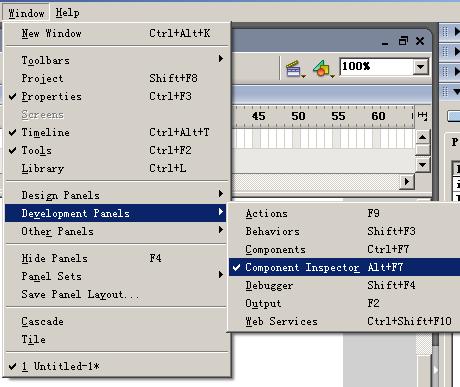The width and height of the screenshot is (460, 387).
Task: Open the Web Services panel
Action: click(x=345, y=321)
